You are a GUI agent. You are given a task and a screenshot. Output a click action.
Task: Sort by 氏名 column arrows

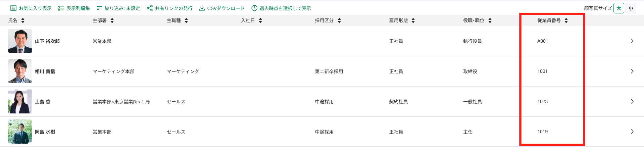[23, 20]
